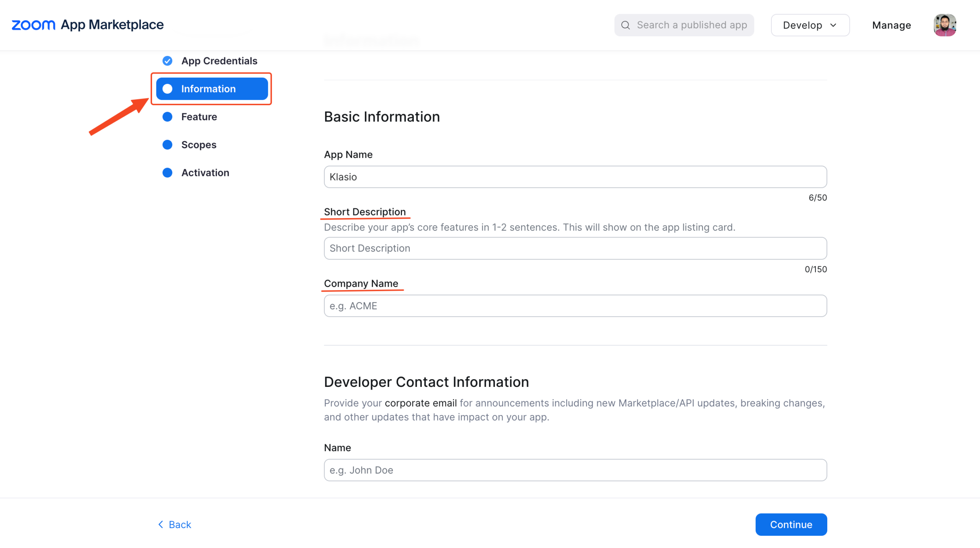
Task: Click Developer Contact Information heading
Action: coord(426,382)
